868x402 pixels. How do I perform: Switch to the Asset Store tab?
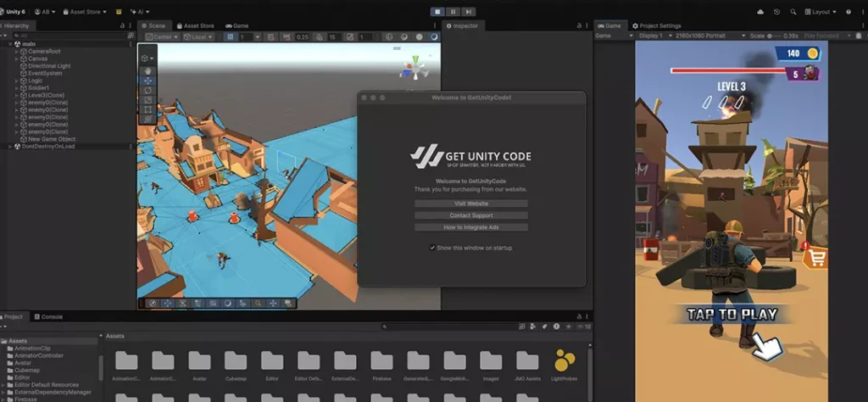coord(196,25)
